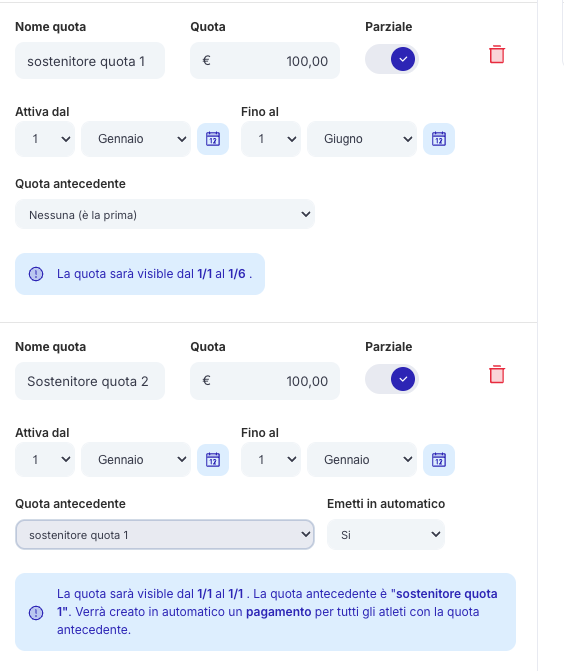Edit the first quota 100,00 amount field
564x671 pixels.
(x=265, y=61)
